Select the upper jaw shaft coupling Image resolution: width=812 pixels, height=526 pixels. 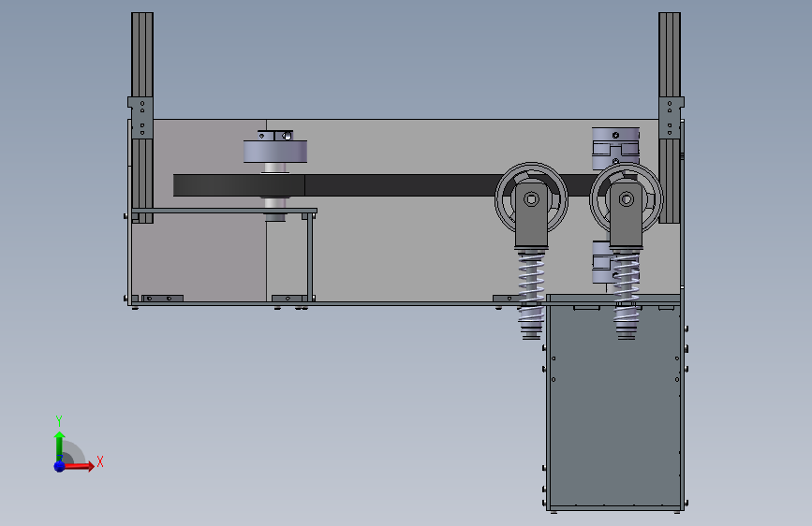coord(615,147)
